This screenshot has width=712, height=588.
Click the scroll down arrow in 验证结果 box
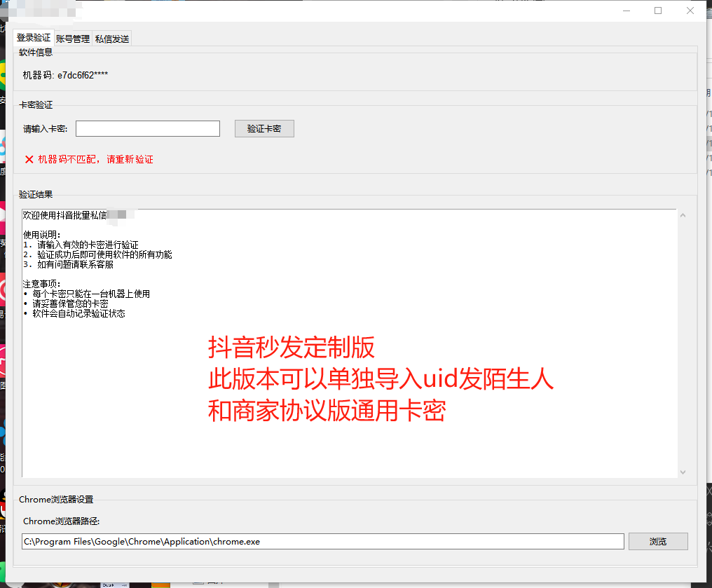pyautogui.click(x=683, y=472)
